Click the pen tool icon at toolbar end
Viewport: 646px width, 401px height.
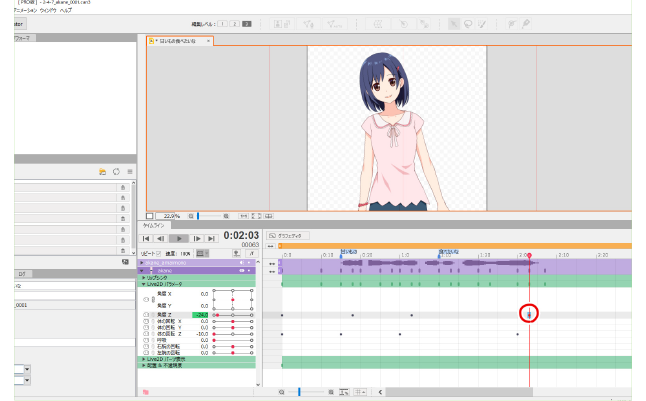tap(526, 24)
